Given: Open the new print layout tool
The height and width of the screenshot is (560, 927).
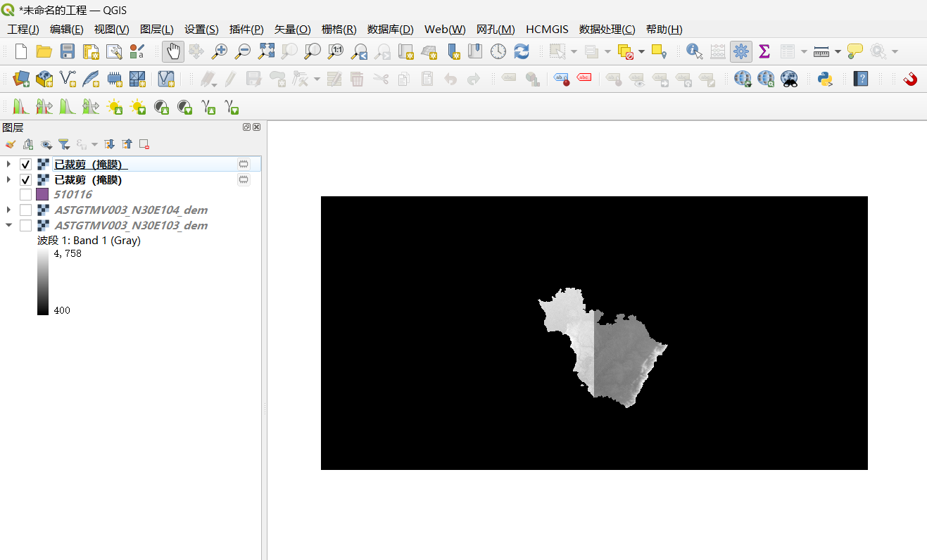Looking at the screenshot, I should click(x=91, y=51).
